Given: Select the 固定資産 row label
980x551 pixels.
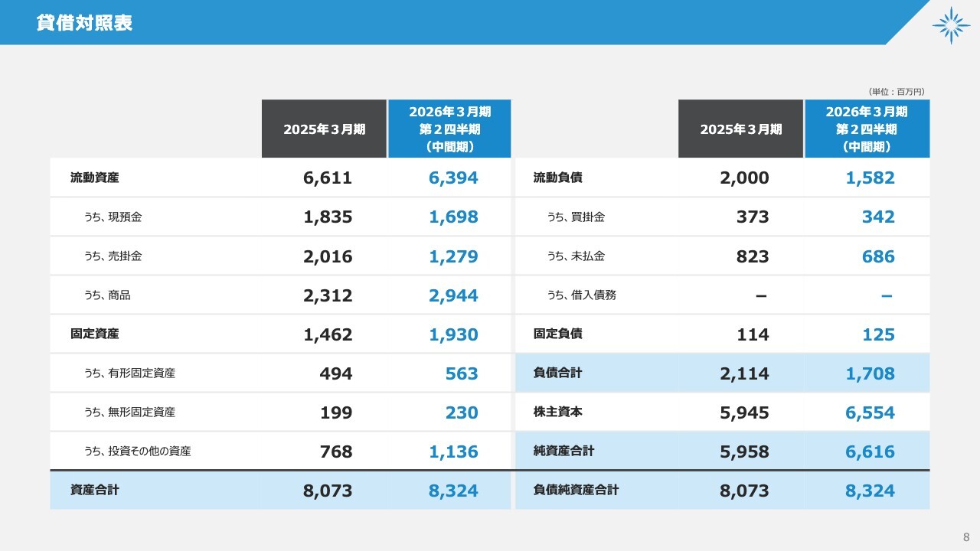Looking at the screenshot, I should (95, 334).
